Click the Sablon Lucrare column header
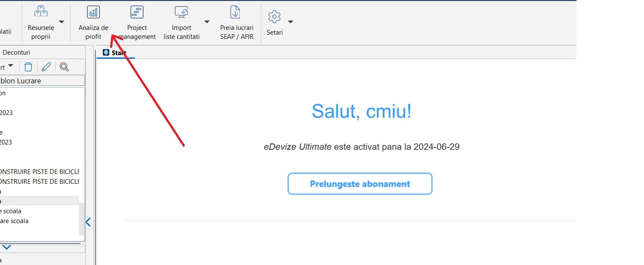The image size is (644, 265). (x=42, y=81)
